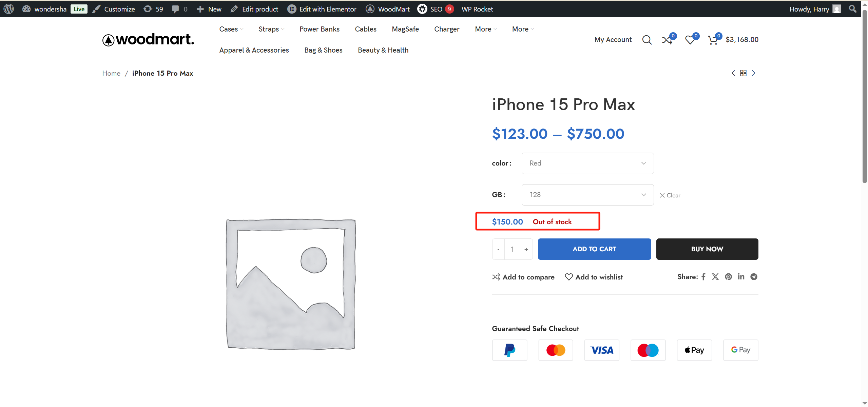Image resolution: width=868 pixels, height=407 pixels.
Task: Increase quantity with plus button
Action: click(526, 249)
